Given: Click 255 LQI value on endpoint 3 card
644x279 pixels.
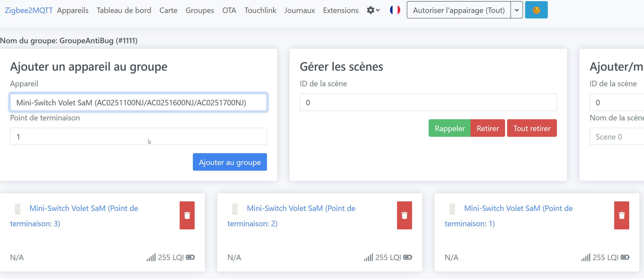Looking at the screenshot, I should click(x=171, y=257).
